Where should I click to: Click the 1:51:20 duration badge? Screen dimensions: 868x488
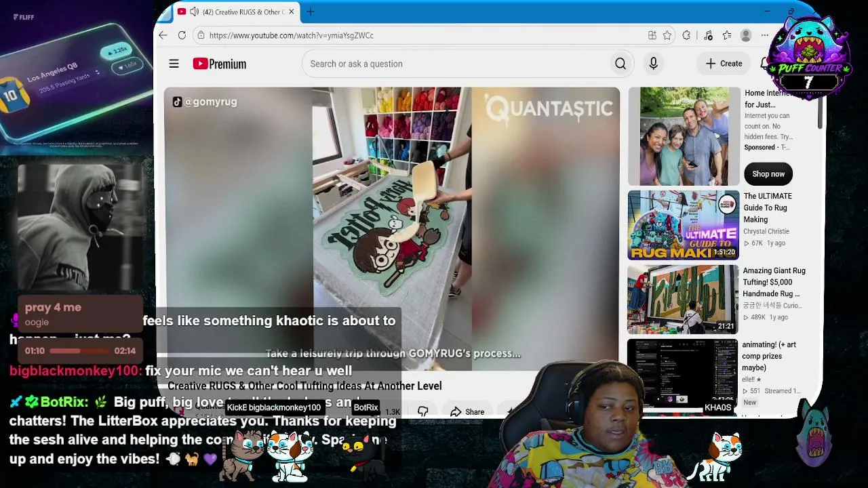pyautogui.click(x=724, y=252)
